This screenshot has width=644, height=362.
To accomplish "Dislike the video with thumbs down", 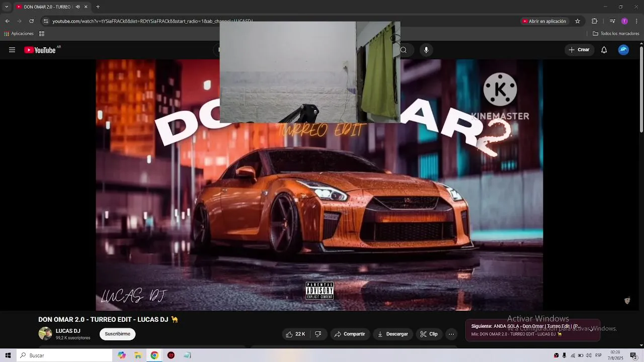I will point(318,334).
